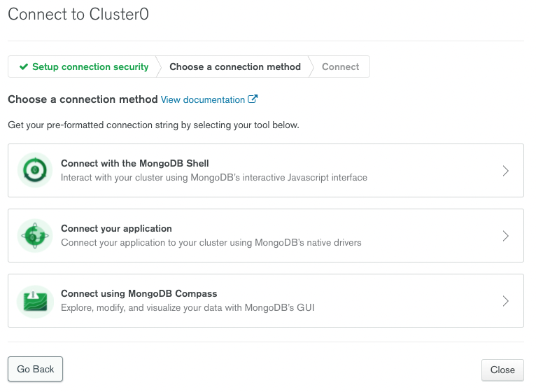
Task: Click the pre-formatted connection string instruction text
Action: 153,125
